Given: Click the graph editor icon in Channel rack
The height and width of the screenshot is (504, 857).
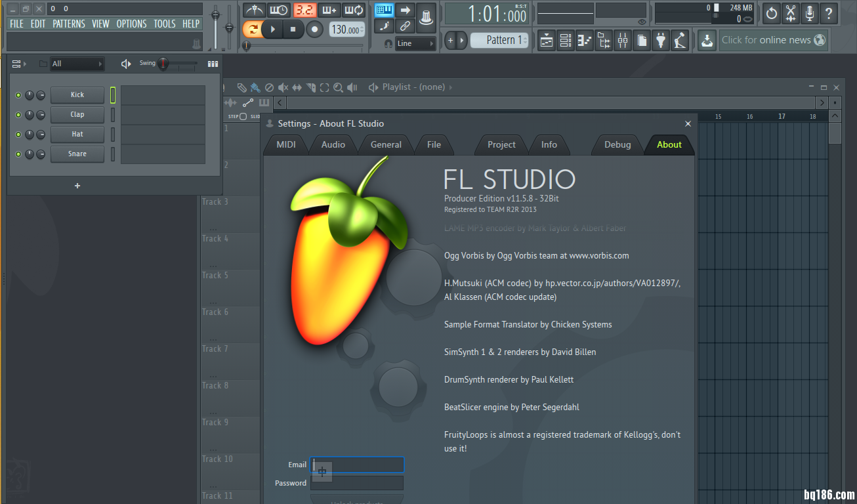Looking at the screenshot, I should tap(213, 64).
